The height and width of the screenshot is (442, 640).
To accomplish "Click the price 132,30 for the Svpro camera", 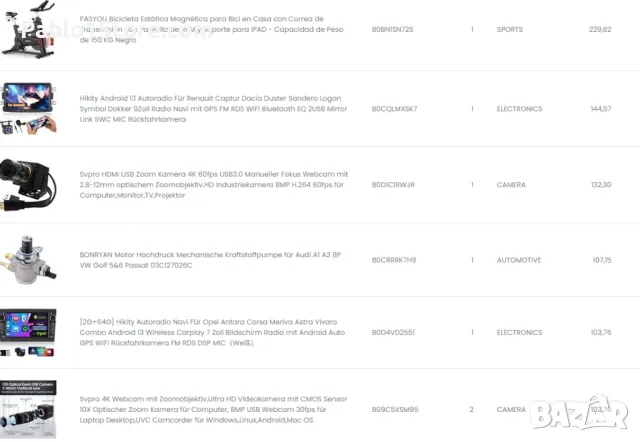I will [x=601, y=185].
